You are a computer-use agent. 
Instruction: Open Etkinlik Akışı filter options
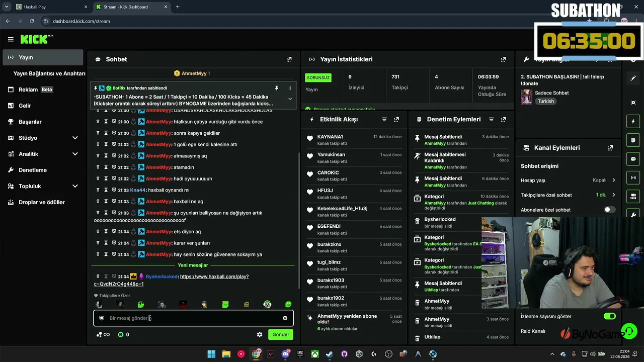(384, 120)
